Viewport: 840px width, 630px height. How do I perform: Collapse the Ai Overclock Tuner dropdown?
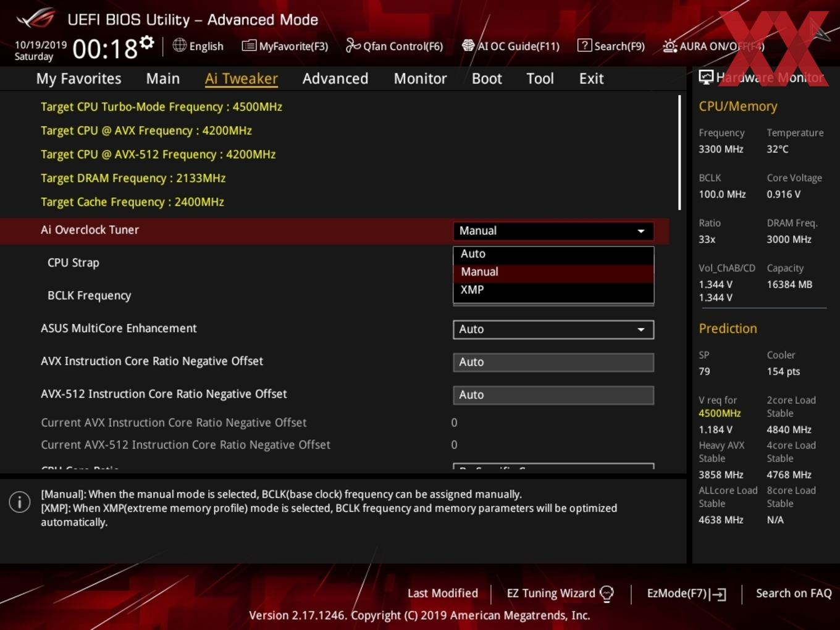(x=553, y=230)
